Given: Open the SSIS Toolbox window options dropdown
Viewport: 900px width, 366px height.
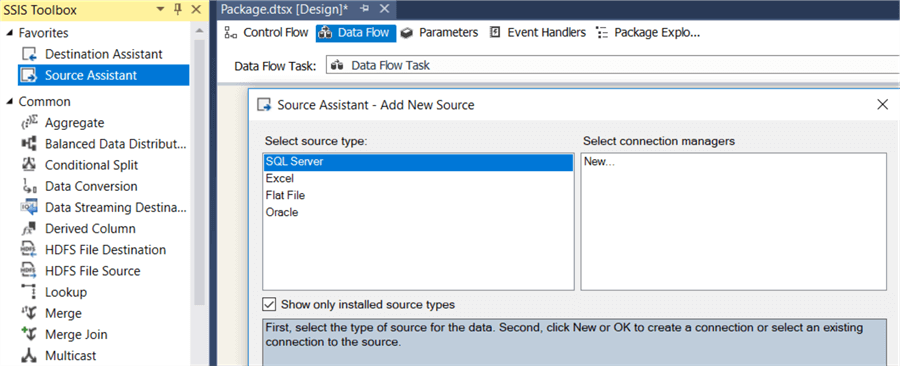Looking at the screenshot, I should (160, 10).
